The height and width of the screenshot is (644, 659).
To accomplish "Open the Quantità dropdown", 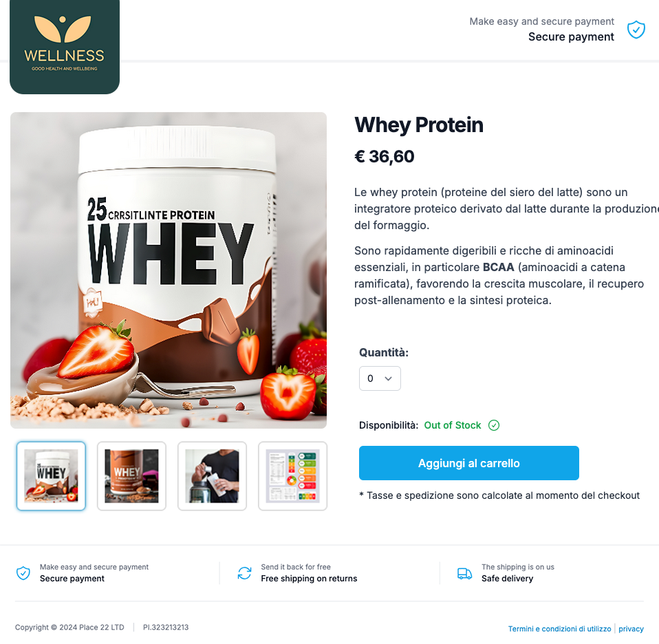I will tap(380, 378).
